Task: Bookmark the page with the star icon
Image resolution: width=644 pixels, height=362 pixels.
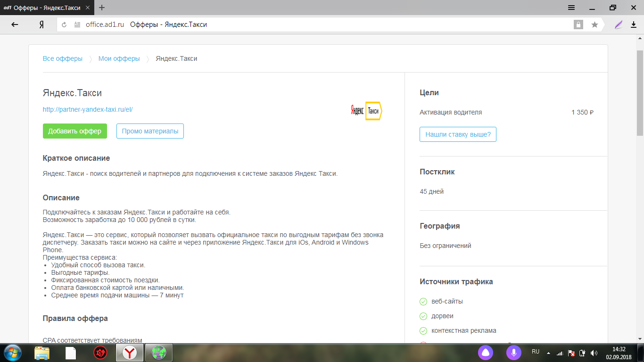Action: (594, 25)
